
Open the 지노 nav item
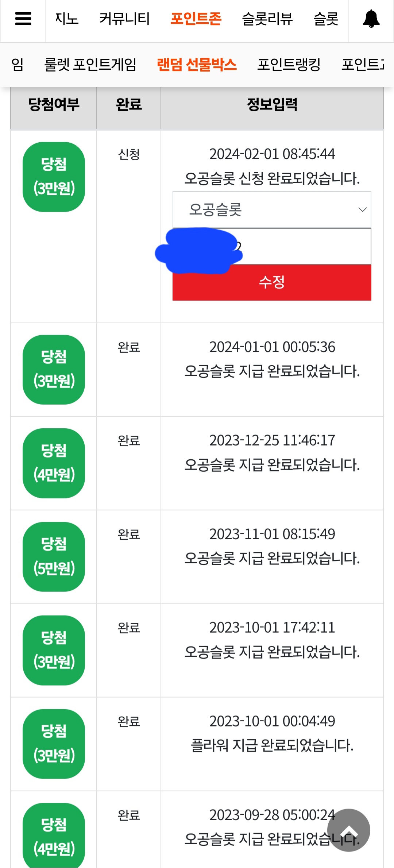click(x=67, y=19)
